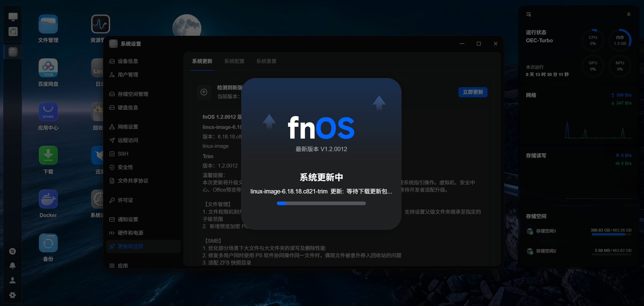644x306 pixels.
Task: Switch to the 系统配置 tab
Action: point(234,61)
